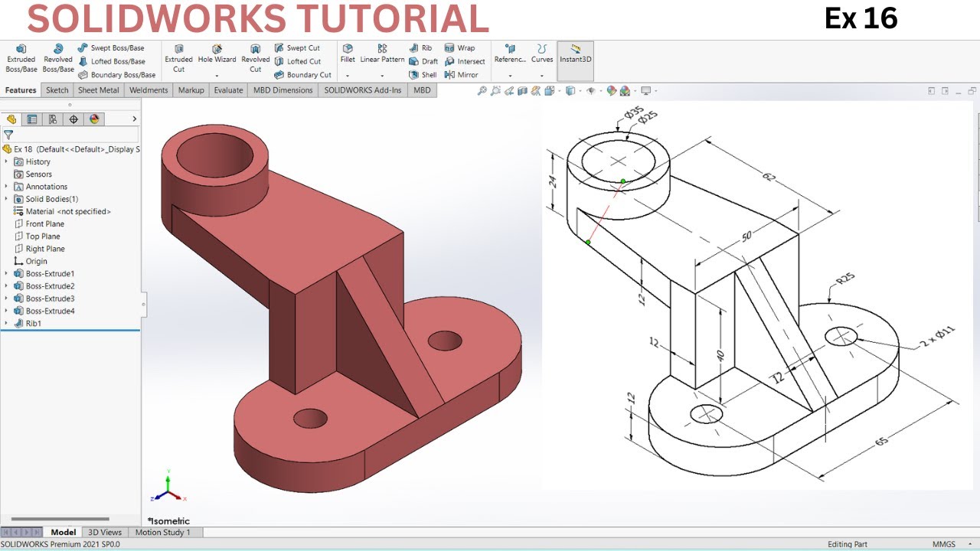Apply the Fillet tool
Screen dimensions: 980x551
point(348,54)
